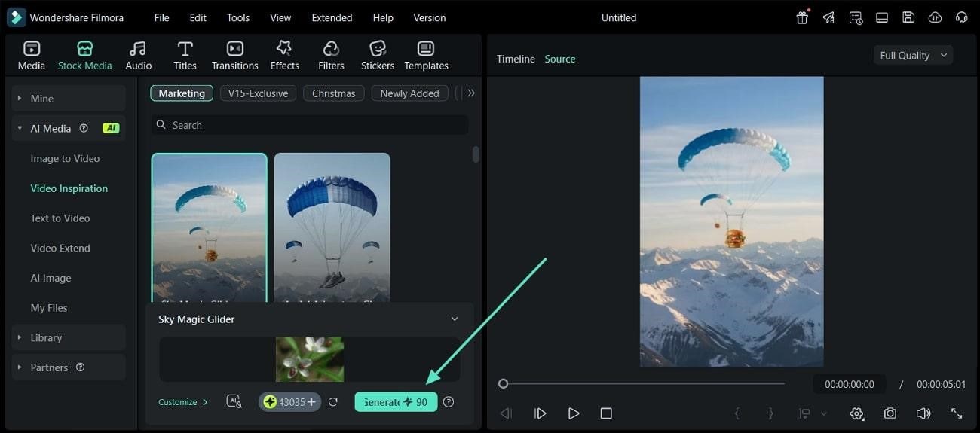The height and width of the screenshot is (433, 980).
Task: Open the gift box icon in title bar
Action: tap(802, 17)
